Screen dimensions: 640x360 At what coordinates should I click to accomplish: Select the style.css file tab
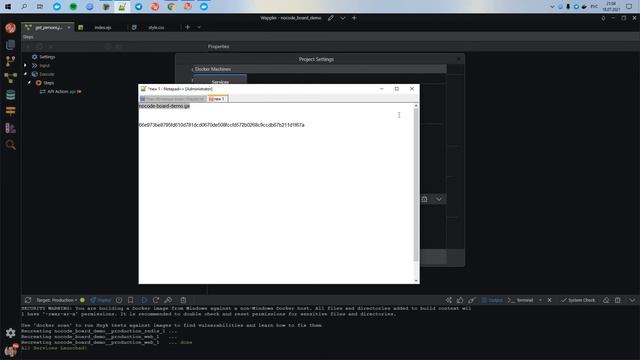(x=156, y=27)
